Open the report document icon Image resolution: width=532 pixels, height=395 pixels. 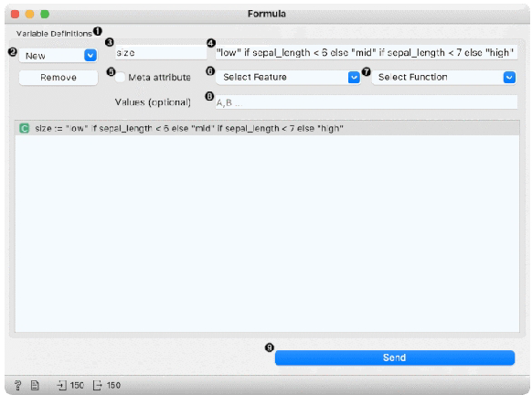[35, 385]
